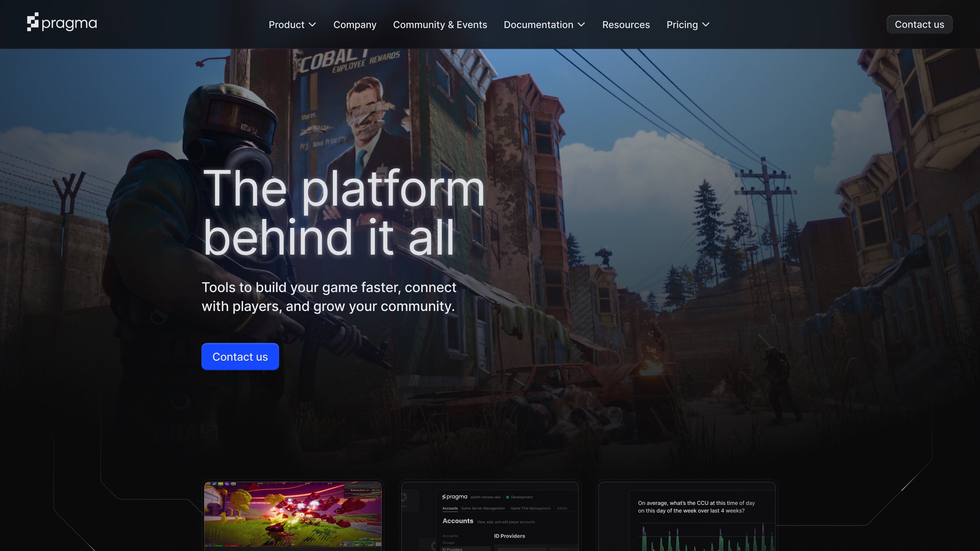
Task: Switch to the Game Server Management tab
Action: click(483, 508)
